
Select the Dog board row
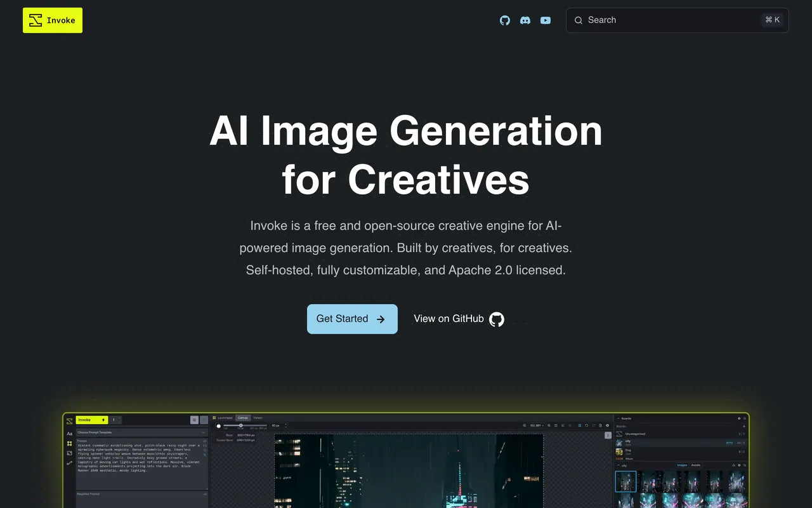[681, 451]
